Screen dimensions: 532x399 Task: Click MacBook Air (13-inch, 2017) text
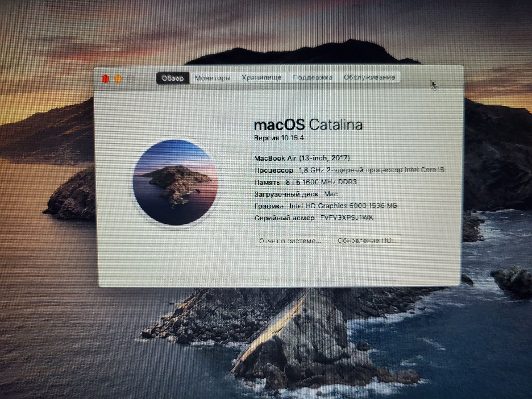click(x=302, y=158)
